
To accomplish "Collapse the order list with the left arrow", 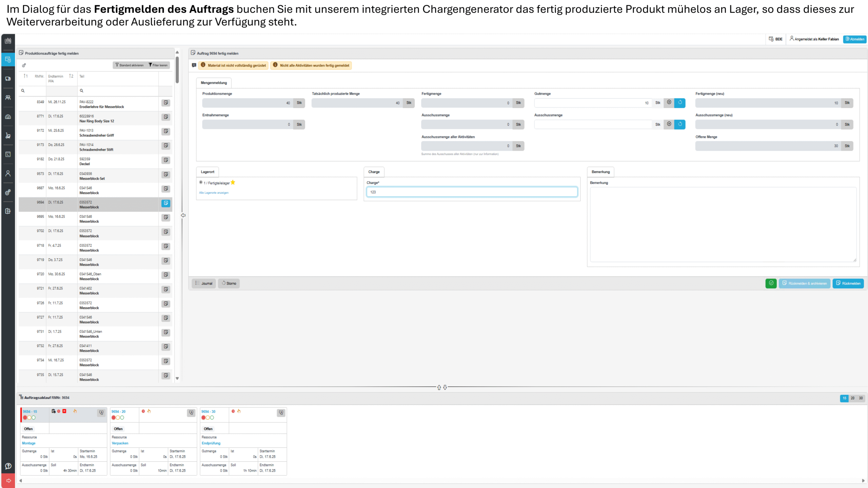I will [x=183, y=216].
